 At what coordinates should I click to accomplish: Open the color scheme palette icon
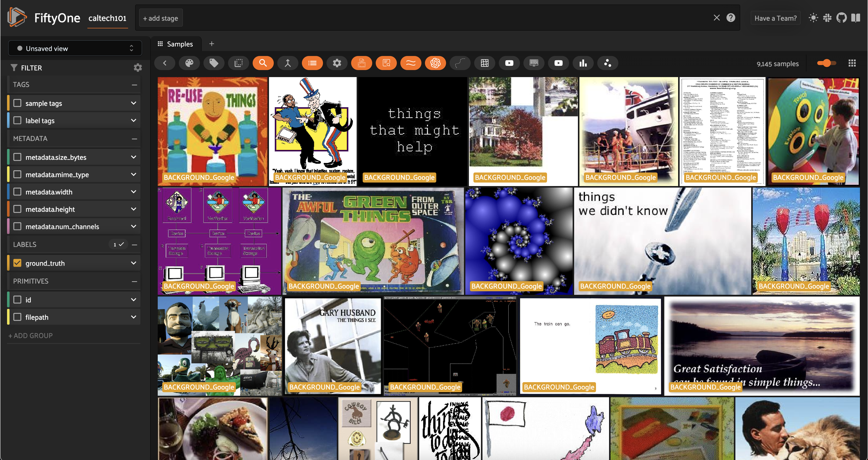[189, 63]
